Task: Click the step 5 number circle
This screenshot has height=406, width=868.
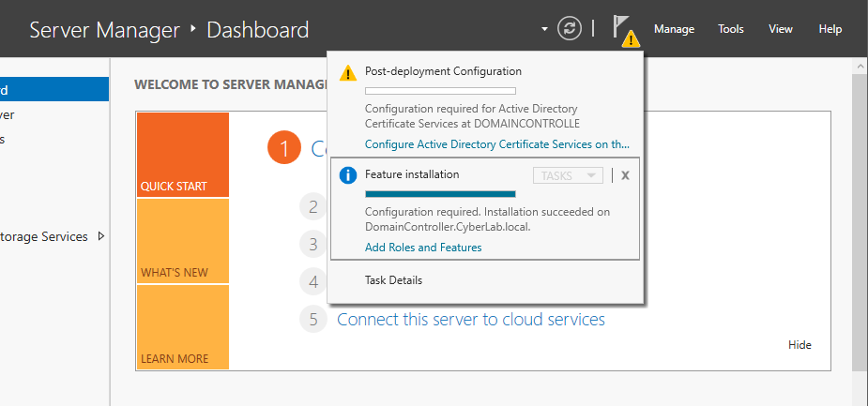Action: click(x=314, y=320)
